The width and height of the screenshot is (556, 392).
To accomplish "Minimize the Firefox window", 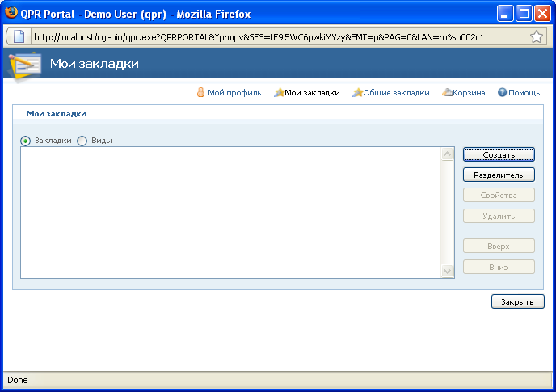I will 505,14.
